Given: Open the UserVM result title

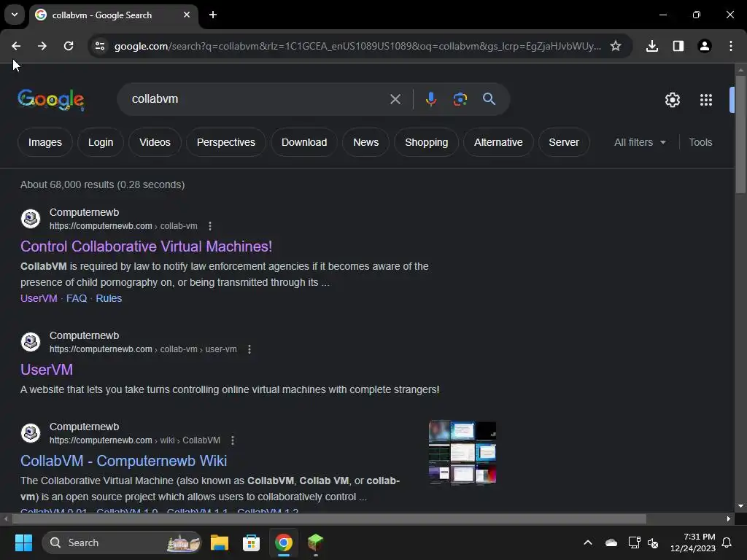Looking at the screenshot, I should pyautogui.click(x=47, y=370).
